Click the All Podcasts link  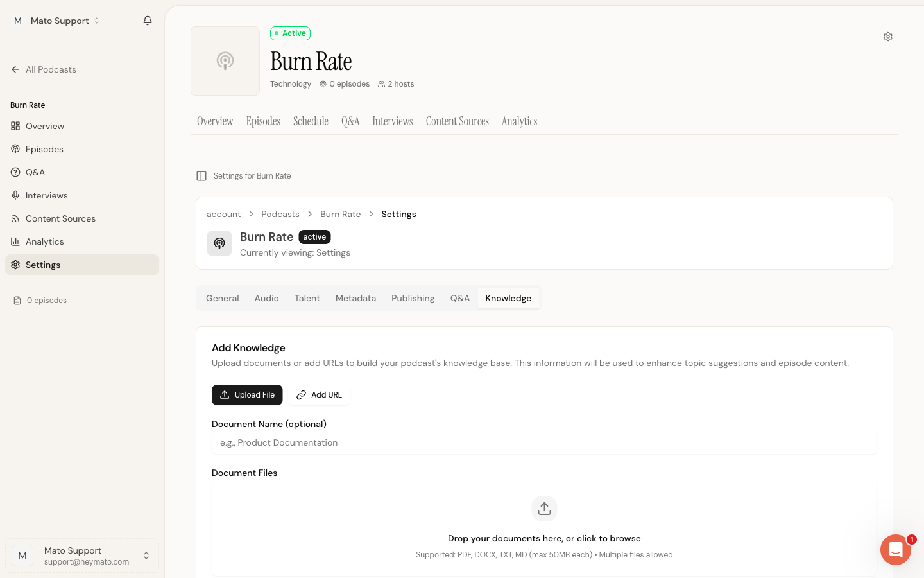(x=44, y=69)
